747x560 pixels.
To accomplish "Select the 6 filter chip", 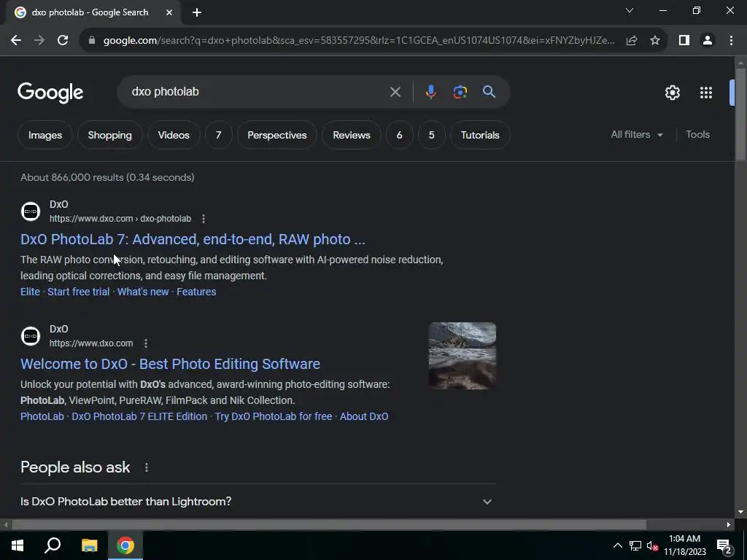I will tap(399, 135).
